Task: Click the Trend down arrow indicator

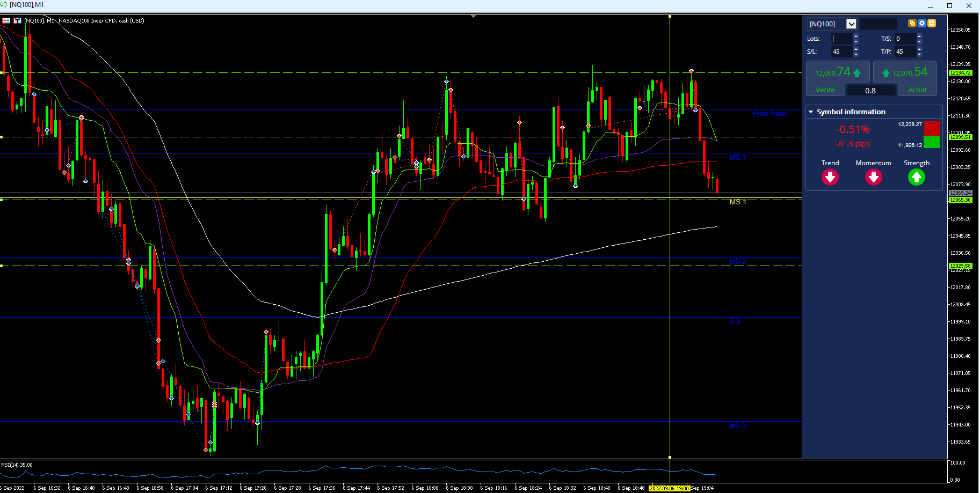Action: 830,177
